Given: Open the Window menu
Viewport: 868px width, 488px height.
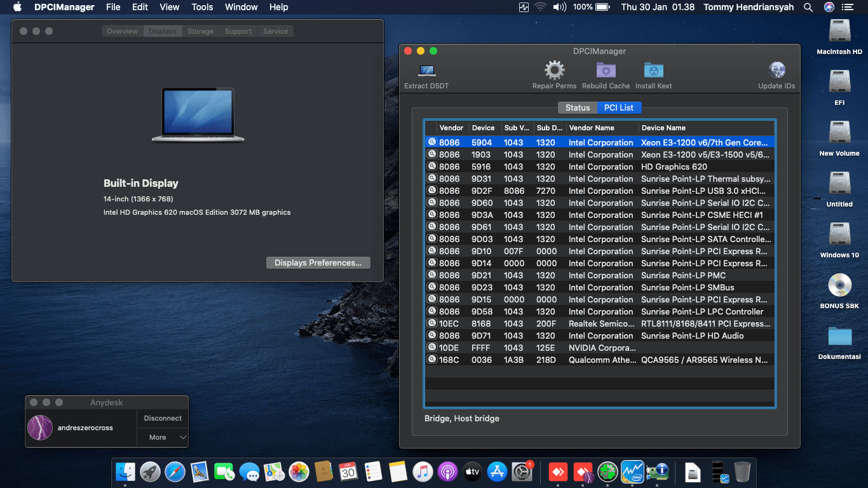Looking at the screenshot, I should (241, 7).
